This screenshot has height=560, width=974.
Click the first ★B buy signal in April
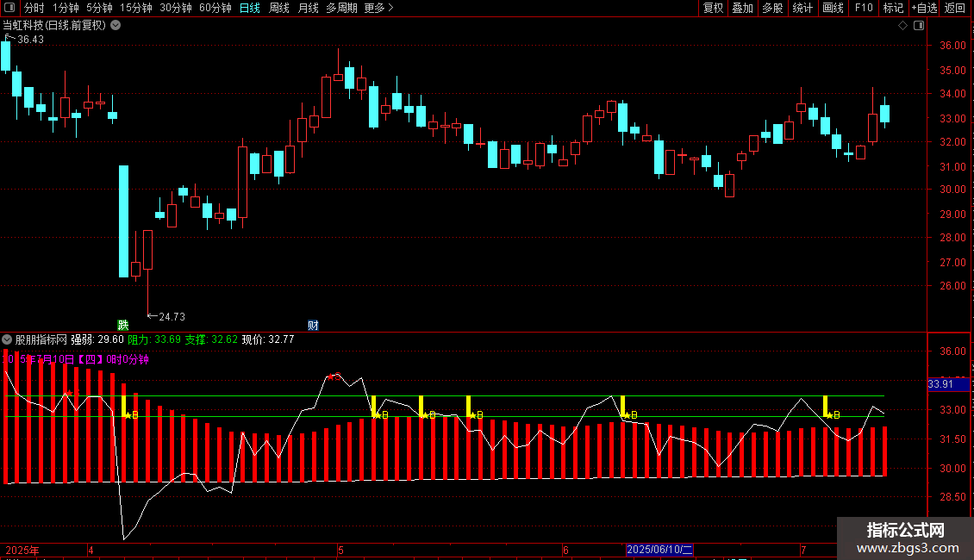tap(131, 415)
